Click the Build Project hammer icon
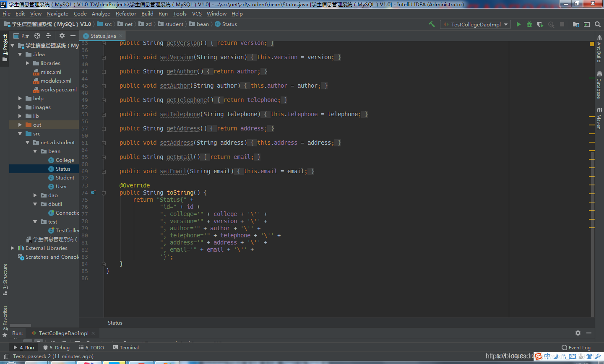 [x=432, y=24]
